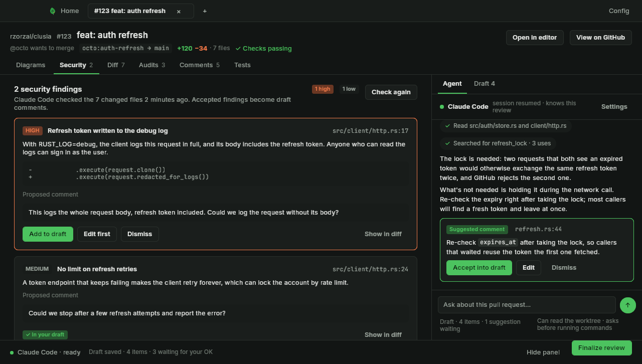642x364 pixels.
Task: Show in diff for retry limit finding
Action: [x=383, y=335]
